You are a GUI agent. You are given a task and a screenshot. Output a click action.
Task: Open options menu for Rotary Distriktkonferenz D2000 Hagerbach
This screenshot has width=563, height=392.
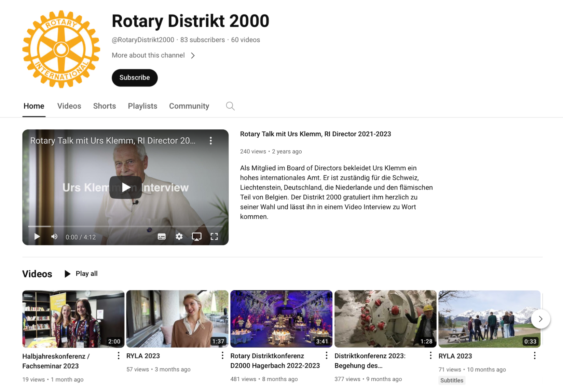pyautogui.click(x=327, y=356)
